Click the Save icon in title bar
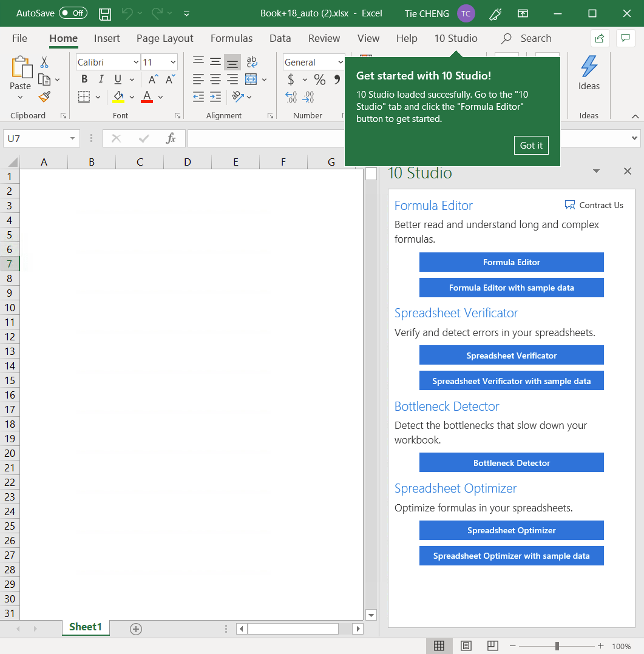 [105, 14]
